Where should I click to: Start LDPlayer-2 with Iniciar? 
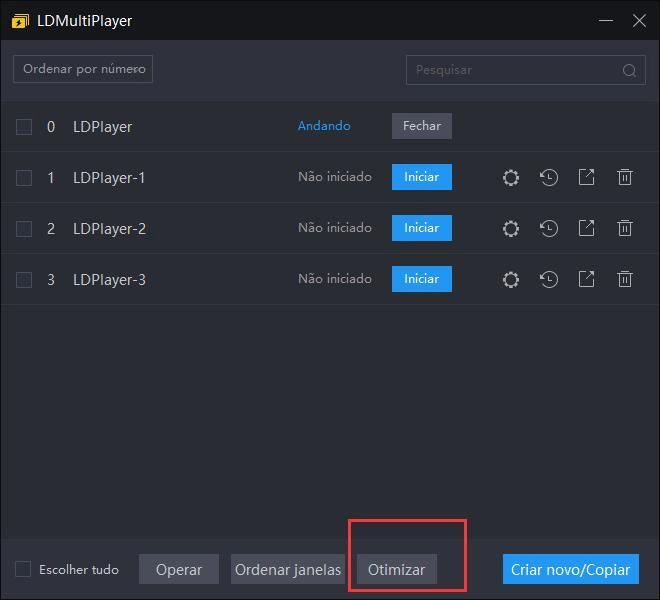422,228
